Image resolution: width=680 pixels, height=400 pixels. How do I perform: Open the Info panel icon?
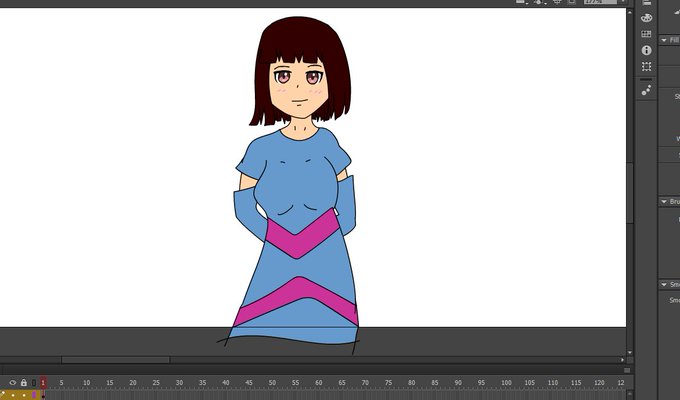646,50
